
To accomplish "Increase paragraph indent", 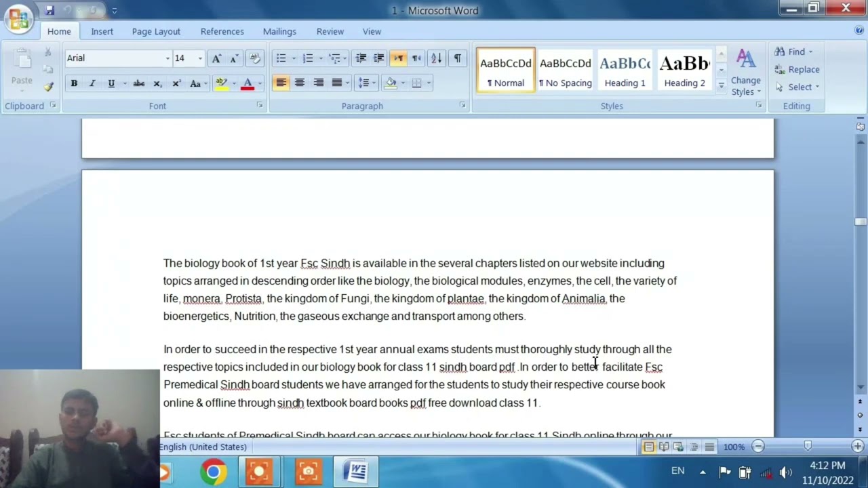I will click(379, 58).
